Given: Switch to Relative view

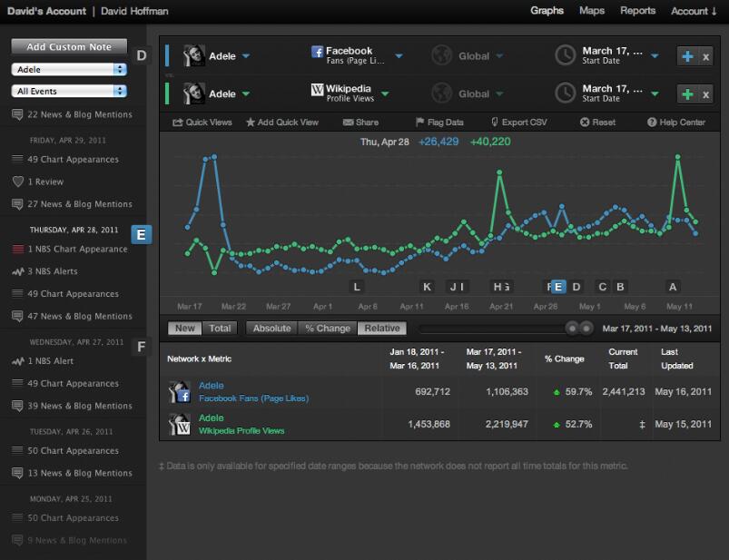Looking at the screenshot, I should [x=382, y=329].
